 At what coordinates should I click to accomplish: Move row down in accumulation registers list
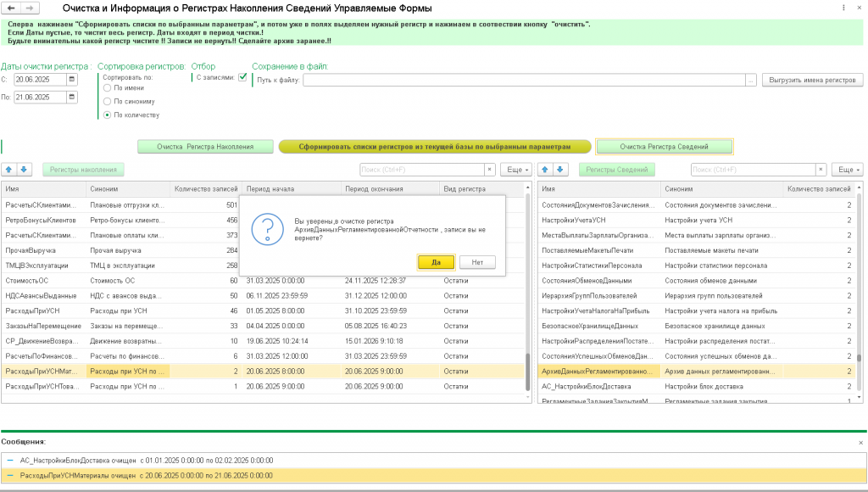[x=25, y=170]
